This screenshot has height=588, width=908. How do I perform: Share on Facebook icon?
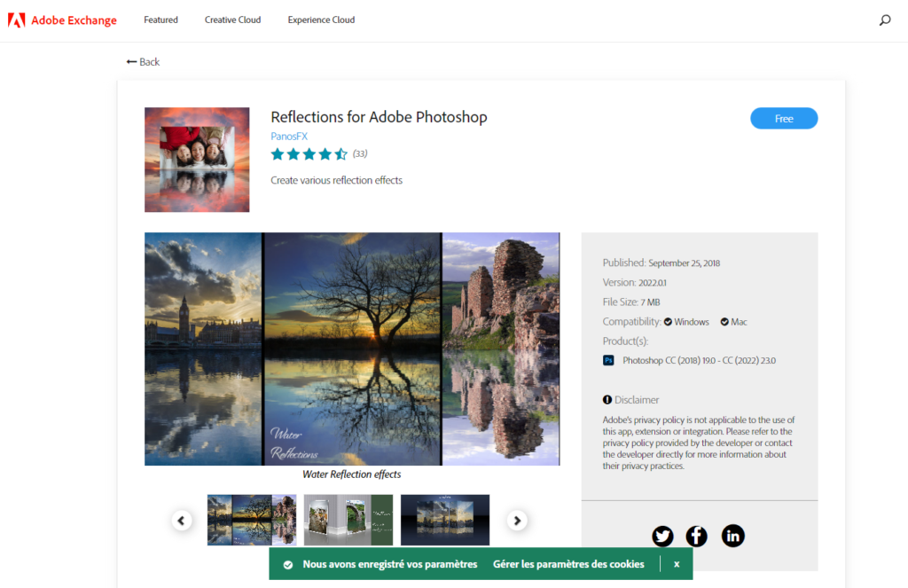tap(697, 536)
